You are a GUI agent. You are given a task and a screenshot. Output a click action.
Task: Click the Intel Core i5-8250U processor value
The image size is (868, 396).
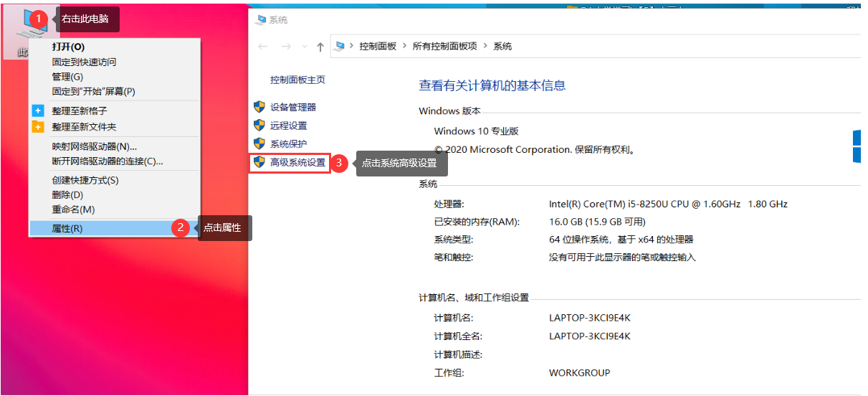coord(668,204)
